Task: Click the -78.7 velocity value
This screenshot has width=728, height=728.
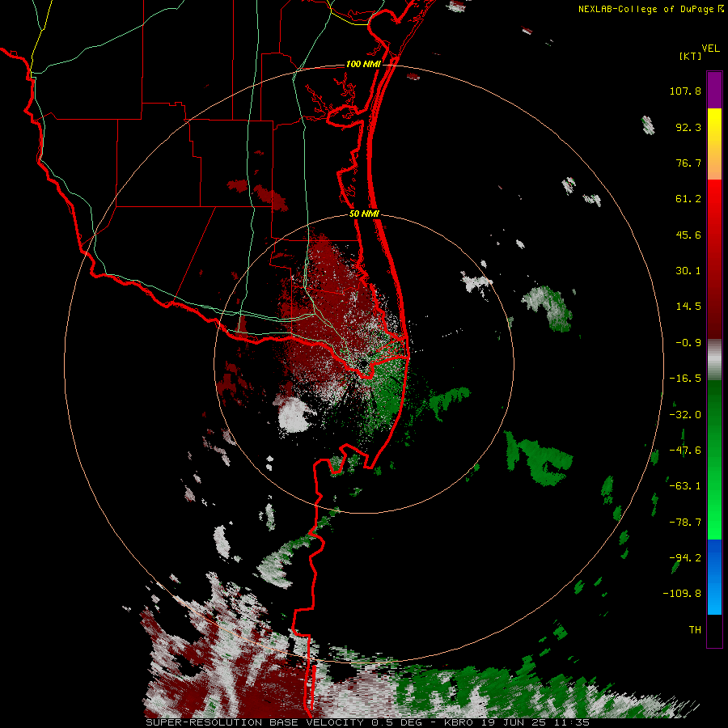Action: pos(685,523)
